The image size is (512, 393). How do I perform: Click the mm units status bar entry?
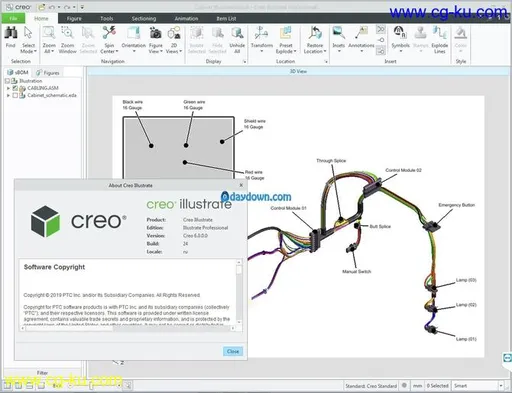pos(417,386)
